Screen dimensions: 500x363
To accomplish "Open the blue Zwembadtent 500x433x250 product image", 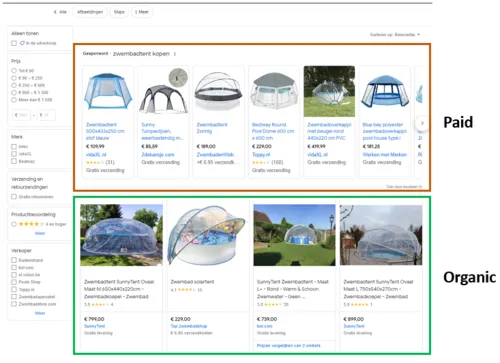I will (x=108, y=92).
